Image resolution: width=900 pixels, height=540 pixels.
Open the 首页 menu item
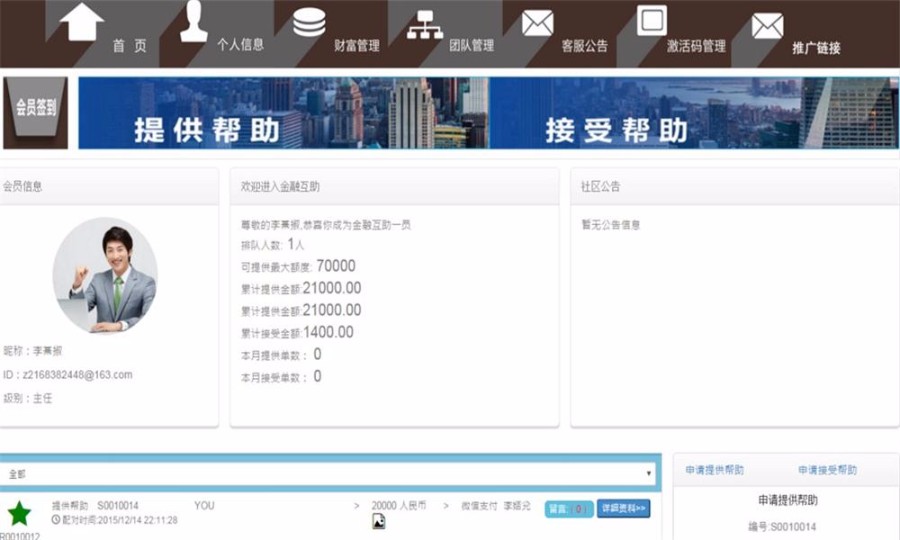pyautogui.click(x=130, y=46)
